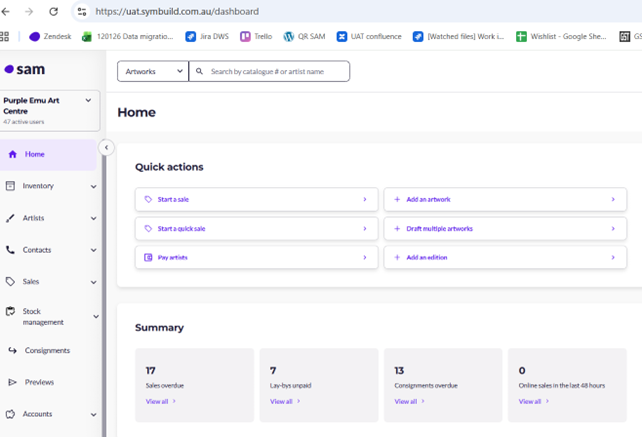Click the browser apps grid icon
This screenshot has height=437, width=642.
(x=5, y=37)
